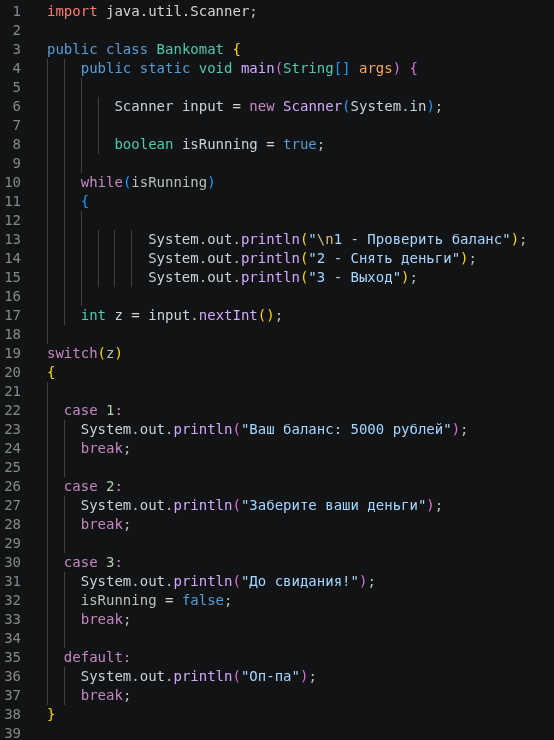Click the 'boolean' type keyword
The image size is (554, 740).
[x=144, y=144]
